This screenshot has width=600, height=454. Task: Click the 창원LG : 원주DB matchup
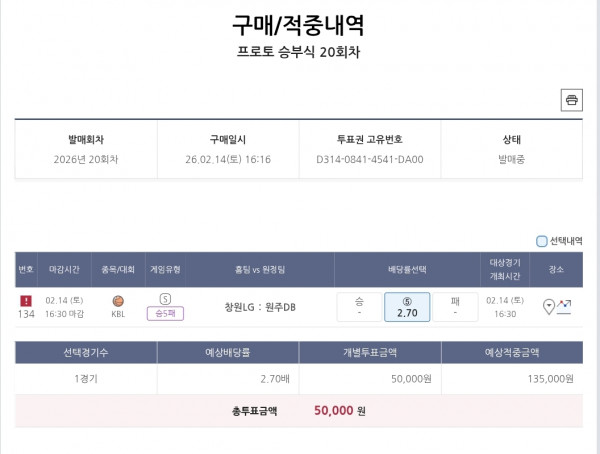[x=260, y=306]
